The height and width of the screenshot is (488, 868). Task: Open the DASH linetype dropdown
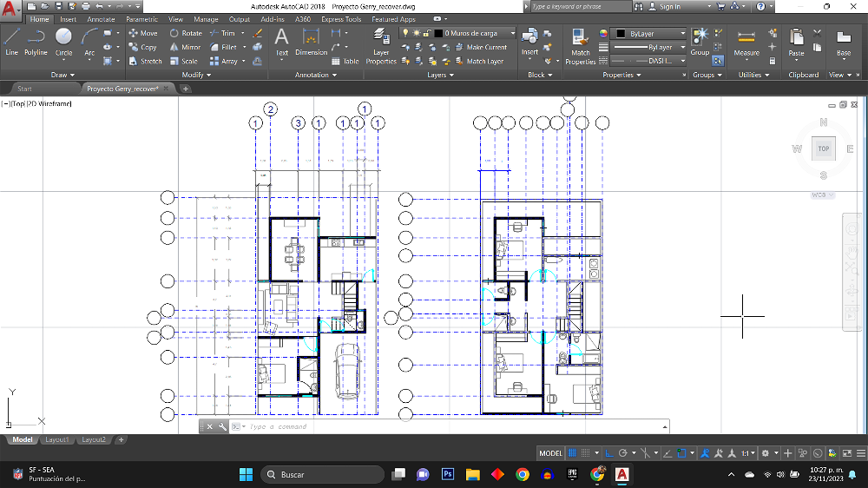(x=648, y=61)
